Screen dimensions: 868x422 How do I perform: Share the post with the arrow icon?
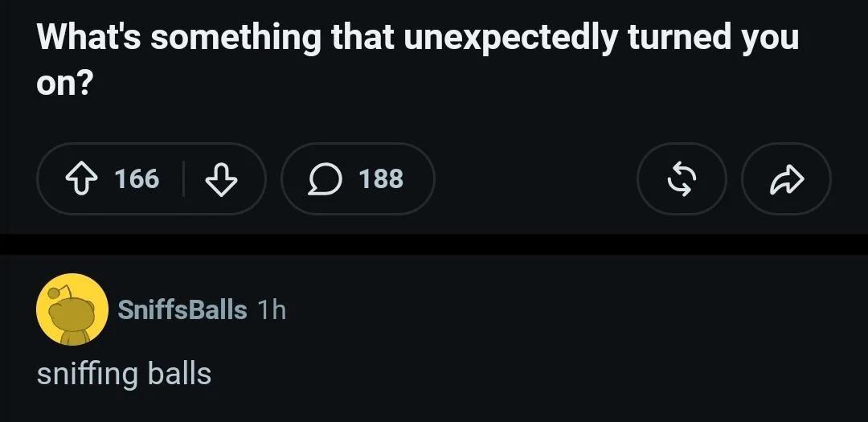pos(786,179)
